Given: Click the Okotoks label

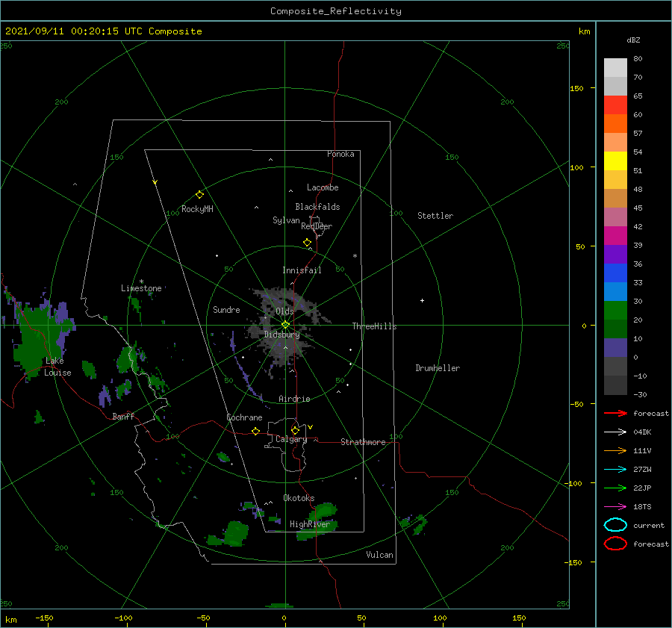Looking at the screenshot, I should [x=299, y=497].
